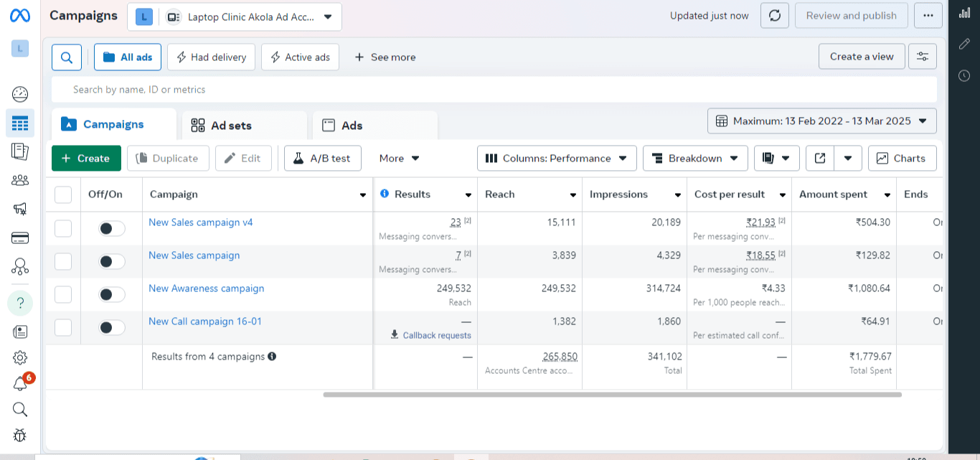Click the Create a view button
Viewport: 980px width, 460px height.
(862, 57)
